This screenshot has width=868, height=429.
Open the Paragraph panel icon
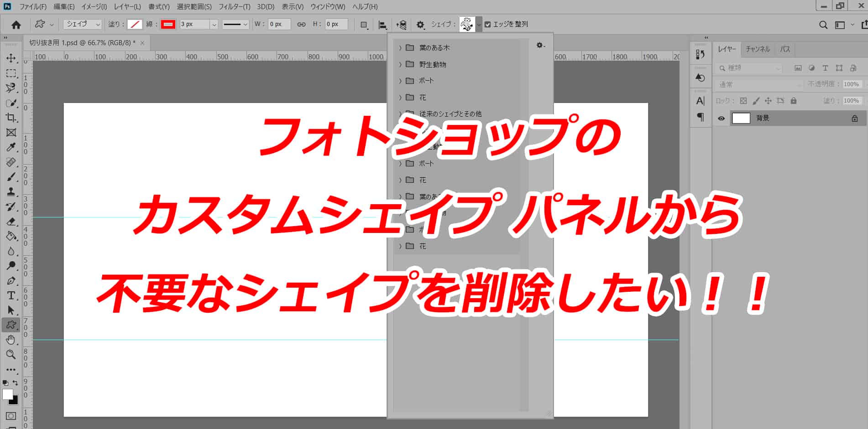[x=700, y=117]
